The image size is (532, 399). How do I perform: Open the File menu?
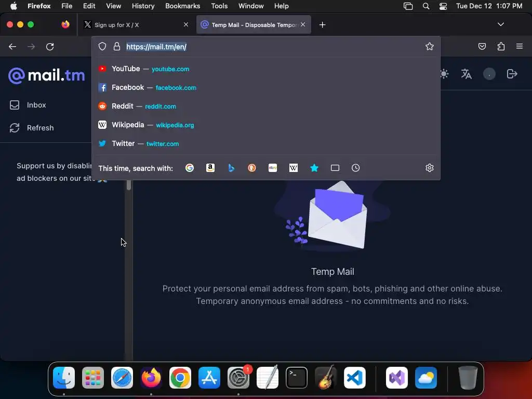[x=67, y=6]
